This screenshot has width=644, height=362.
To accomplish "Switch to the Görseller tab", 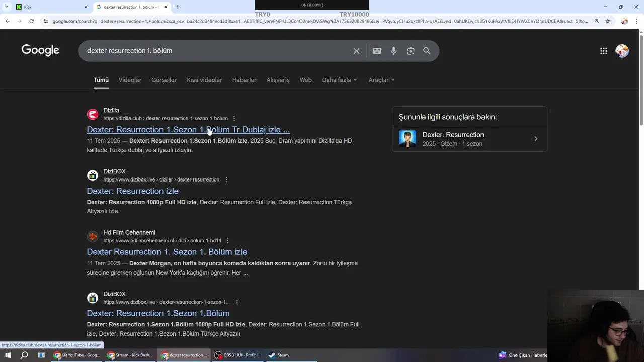I will coord(164,80).
